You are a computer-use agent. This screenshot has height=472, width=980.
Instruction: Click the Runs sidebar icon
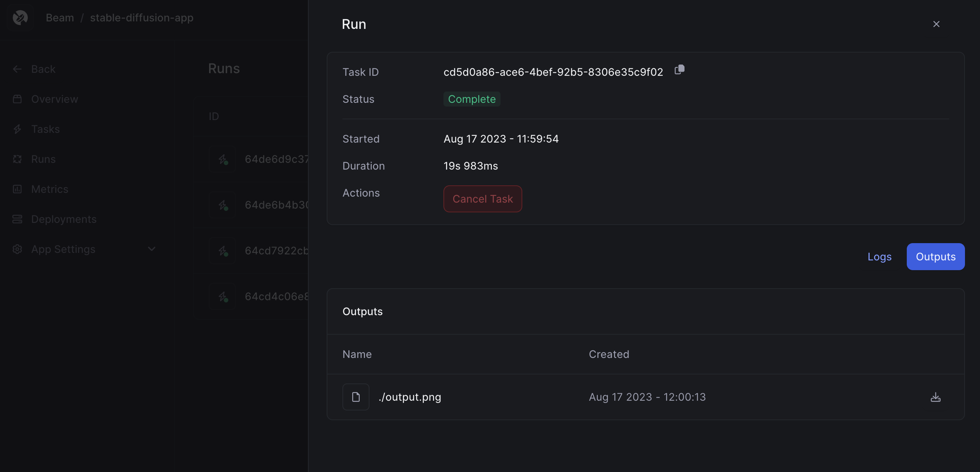click(x=17, y=159)
